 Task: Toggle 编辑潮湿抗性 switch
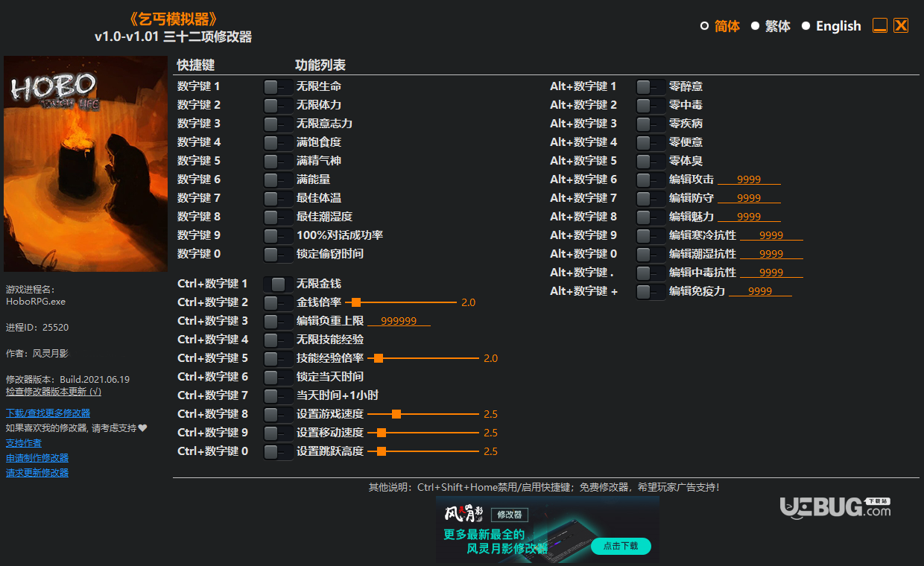point(651,254)
